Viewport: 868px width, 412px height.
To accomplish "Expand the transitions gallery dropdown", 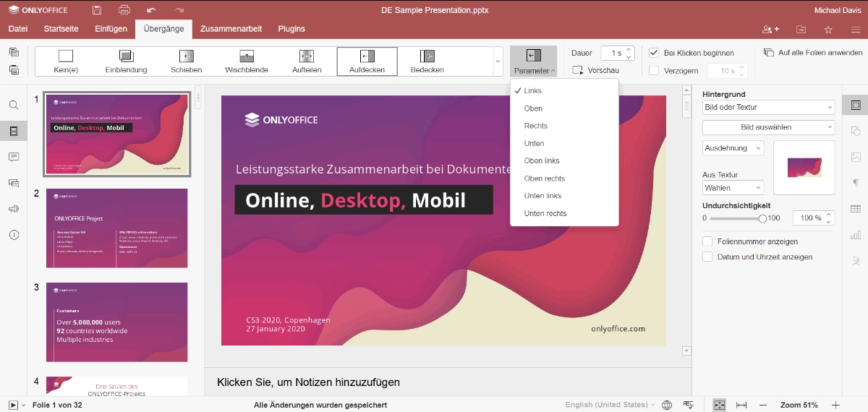I will coord(498,61).
